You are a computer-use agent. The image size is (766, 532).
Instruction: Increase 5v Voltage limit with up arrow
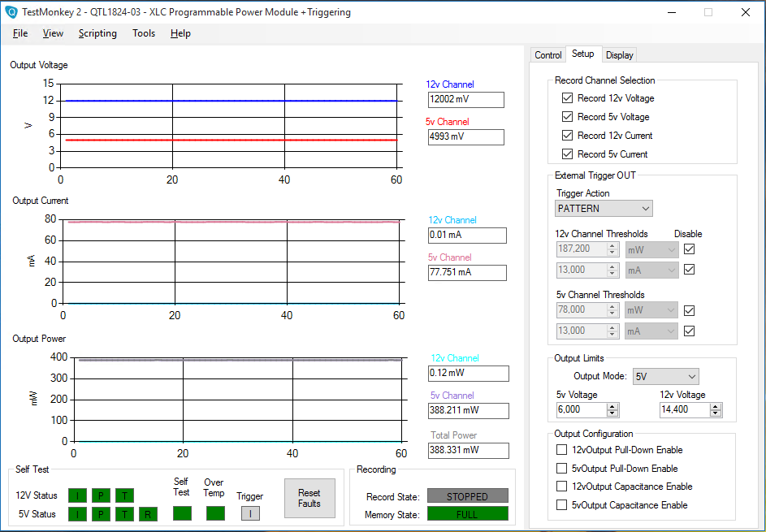(612, 406)
